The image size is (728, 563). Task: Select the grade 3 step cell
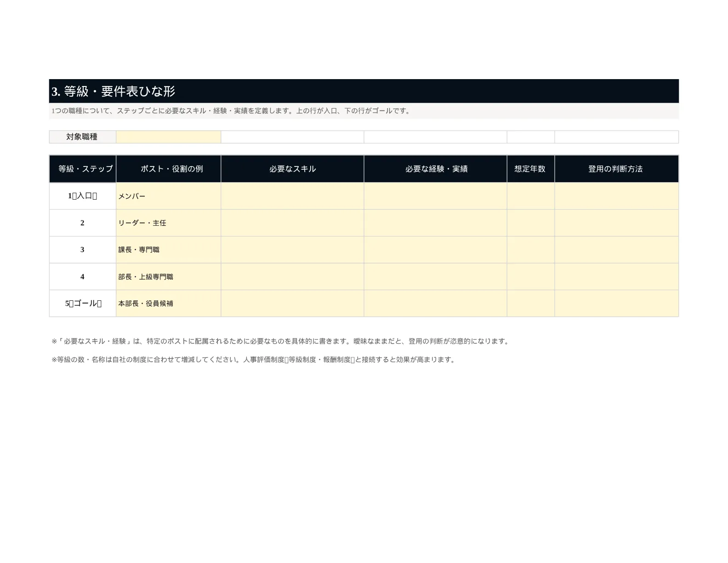83,250
